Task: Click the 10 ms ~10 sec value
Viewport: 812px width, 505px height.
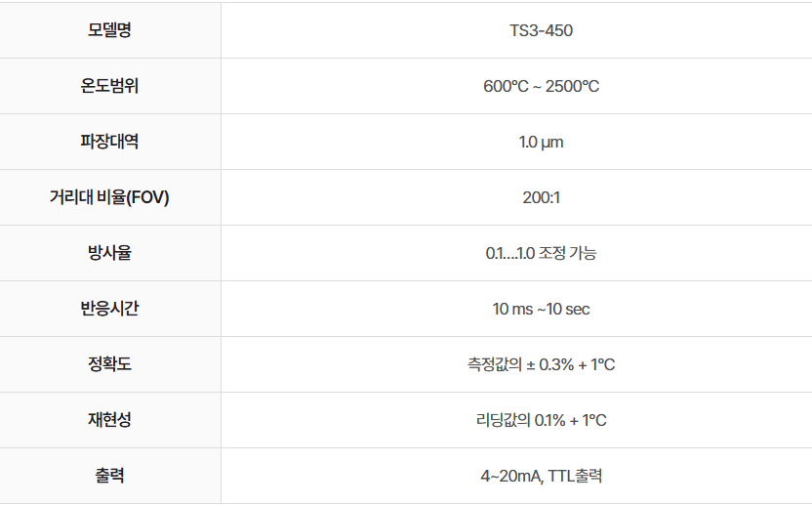Action: pos(541,309)
